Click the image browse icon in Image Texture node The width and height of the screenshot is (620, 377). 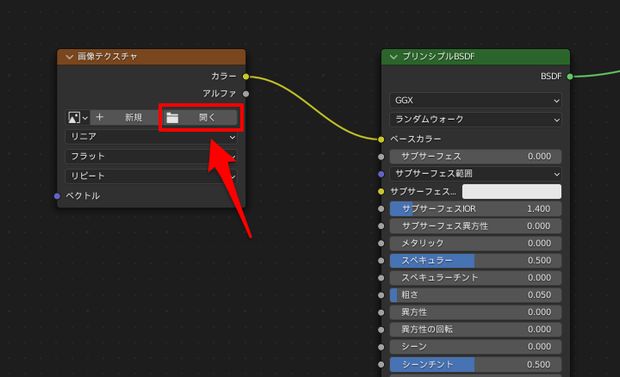[77, 117]
